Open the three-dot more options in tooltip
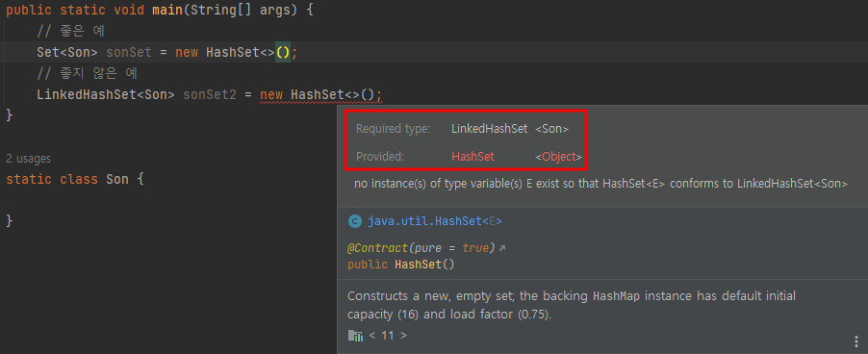 coord(856,341)
